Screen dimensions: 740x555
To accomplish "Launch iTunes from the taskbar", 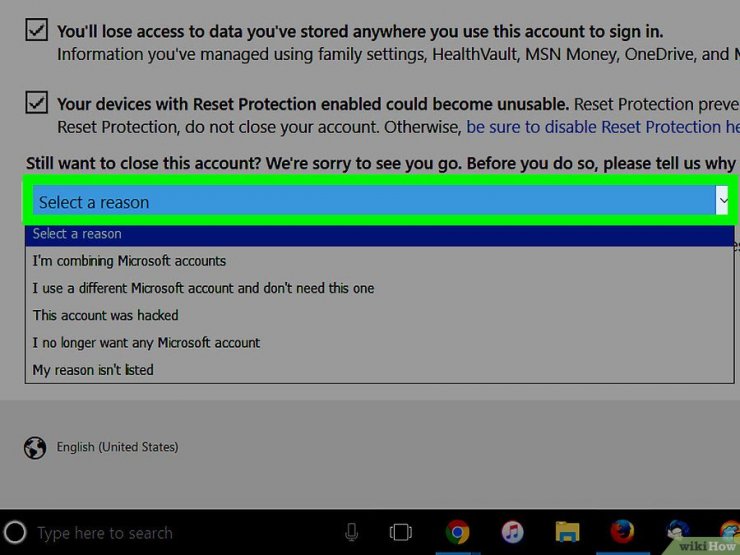I will 512,532.
